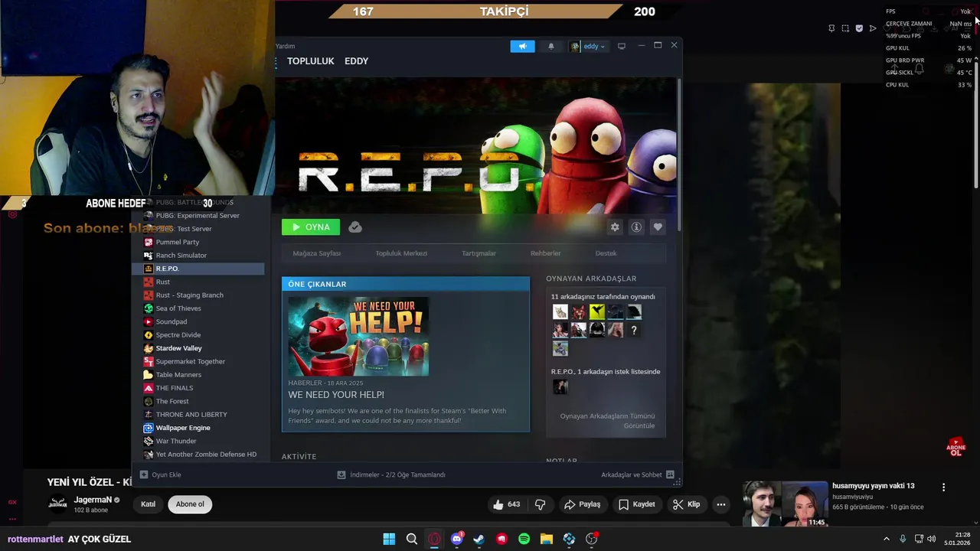
Task: Click the Abone ol subscribe button
Action: click(x=190, y=504)
